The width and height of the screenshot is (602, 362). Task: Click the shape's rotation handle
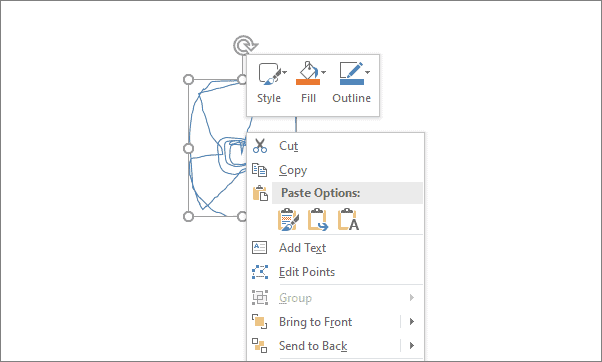[245, 46]
